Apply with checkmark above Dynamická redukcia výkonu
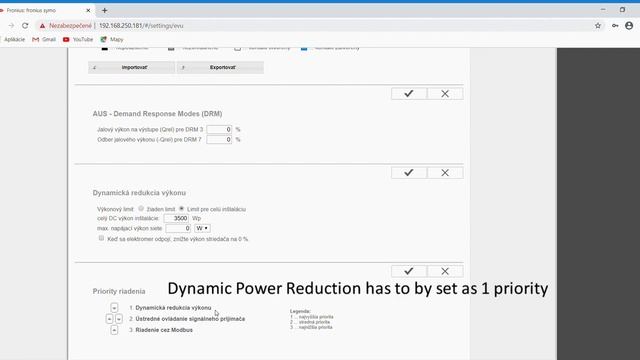The width and height of the screenshot is (640, 360). [x=409, y=173]
